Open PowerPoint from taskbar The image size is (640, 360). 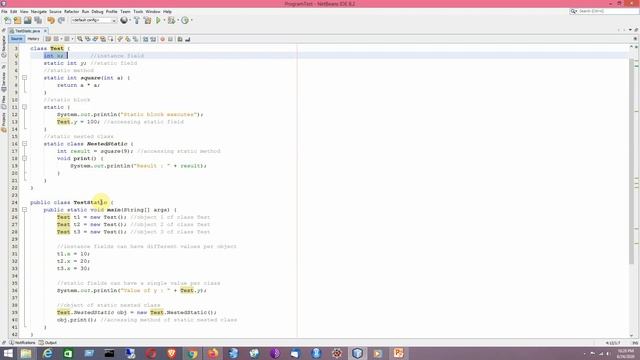pyautogui.click(x=399, y=353)
